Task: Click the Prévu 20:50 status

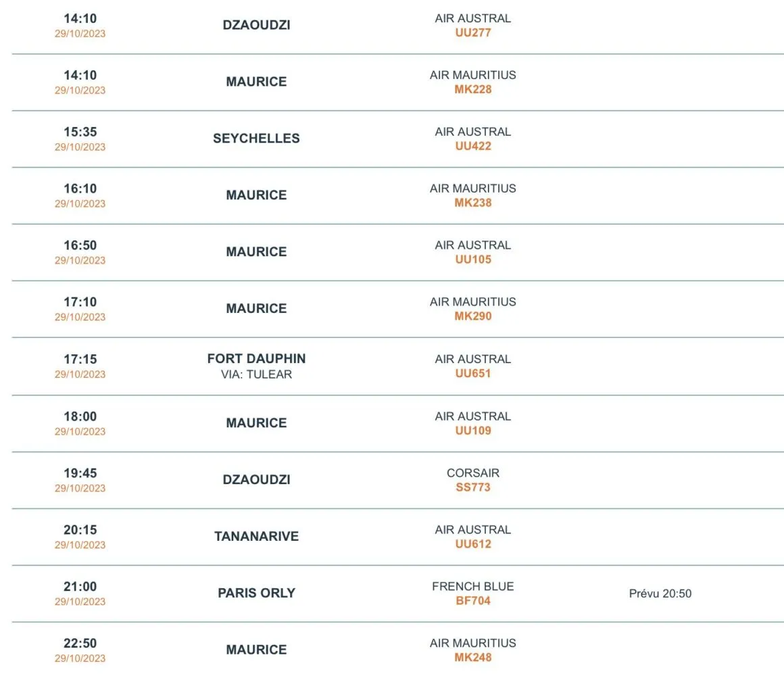Action: (x=660, y=594)
